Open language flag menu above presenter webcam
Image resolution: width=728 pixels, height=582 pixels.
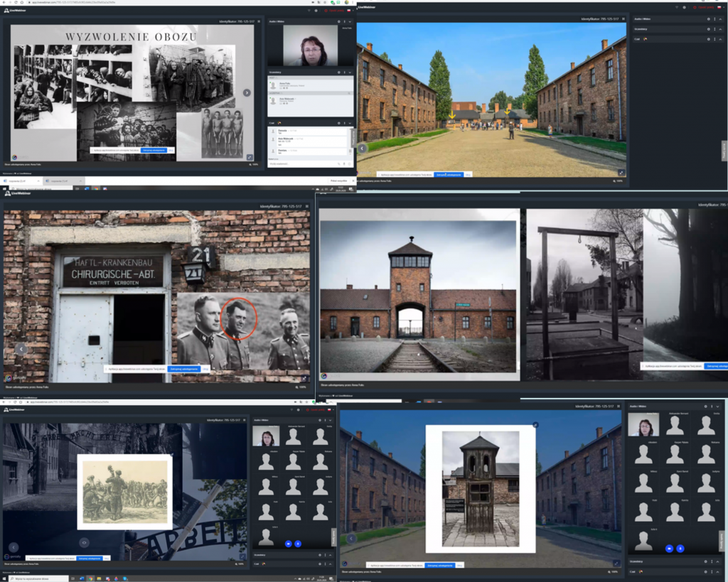[349, 11]
